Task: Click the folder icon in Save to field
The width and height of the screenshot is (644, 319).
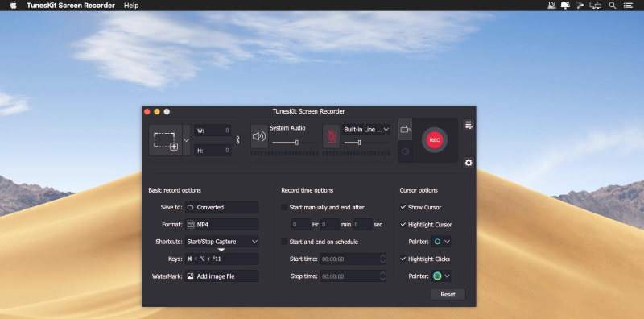Action: pos(190,207)
